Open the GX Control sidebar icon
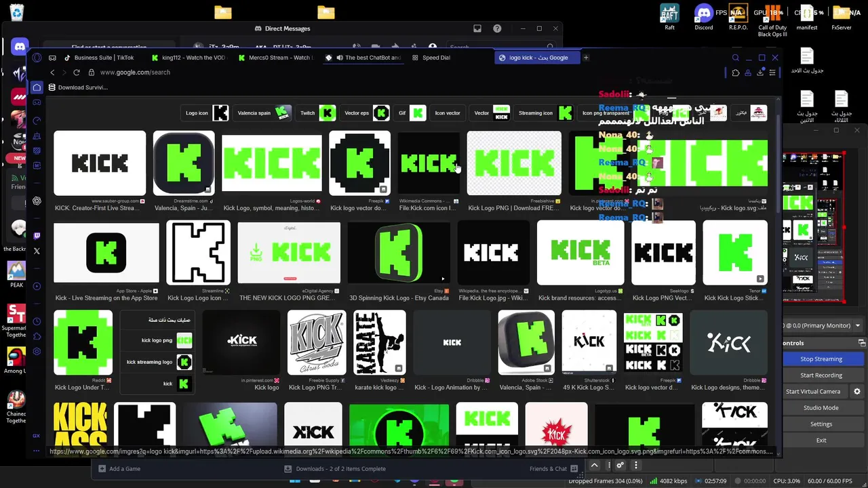868x488 pixels. coord(37,436)
